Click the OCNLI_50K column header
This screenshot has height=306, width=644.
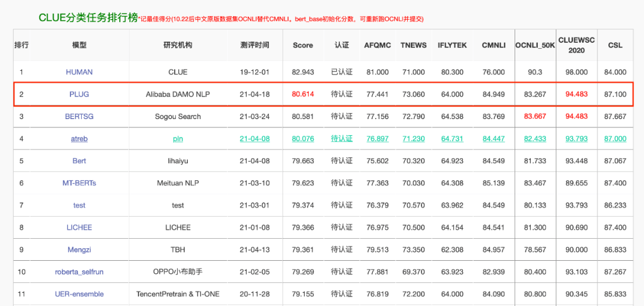pos(535,45)
